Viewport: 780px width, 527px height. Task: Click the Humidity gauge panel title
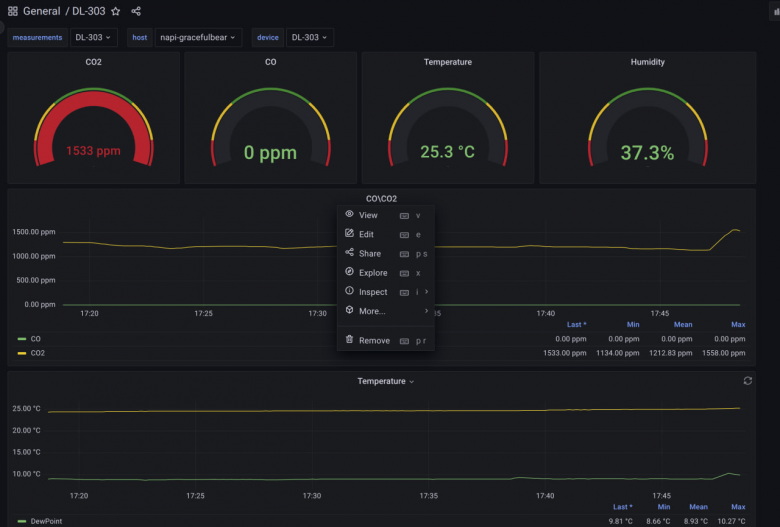point(647,62)
